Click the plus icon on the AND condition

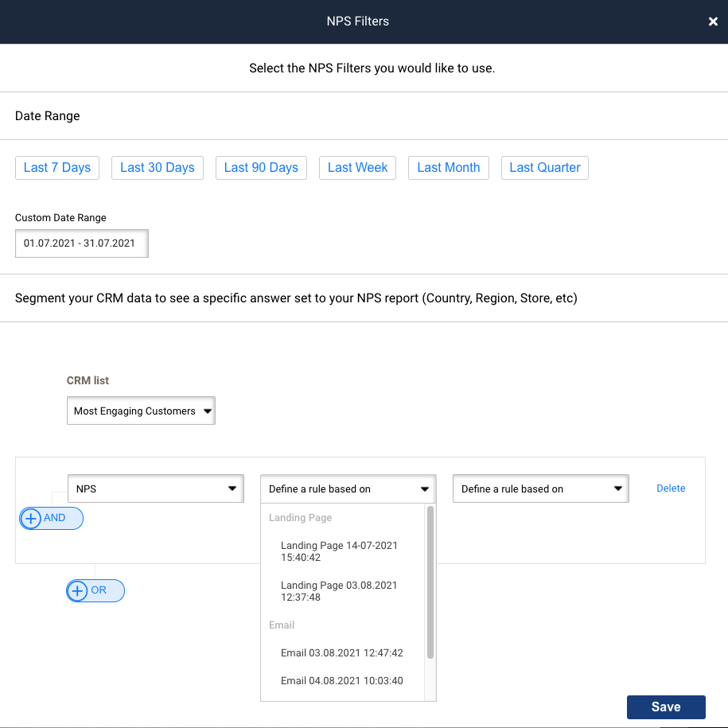pos(31,518)
